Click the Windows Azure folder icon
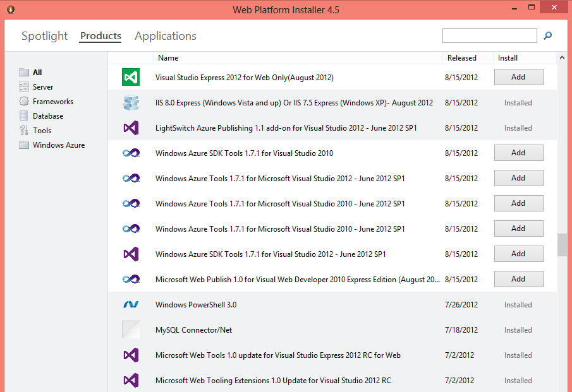Image resolution: width=572 pixels, height=392 pixels. (24, 145)
